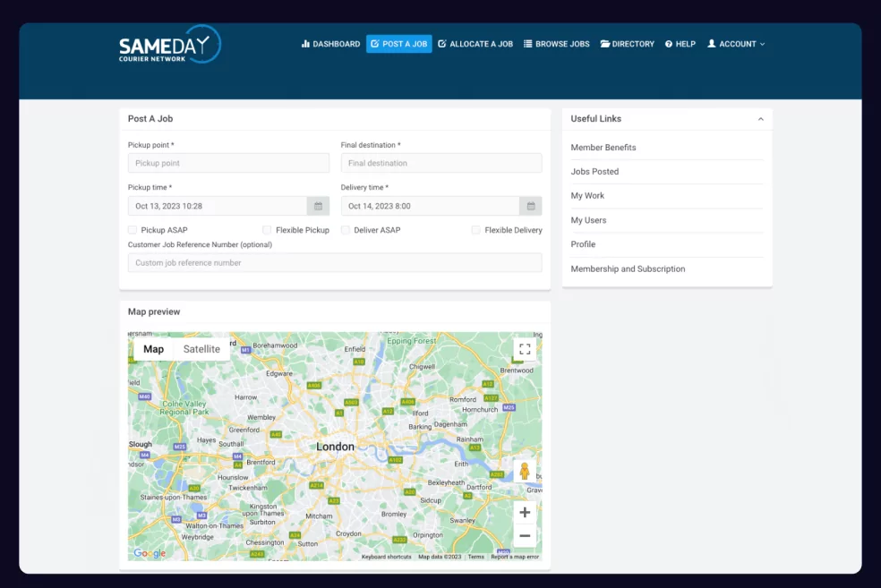The image size is (881, 588).
Task: Open the My Users link
Action: coord(588,220)
